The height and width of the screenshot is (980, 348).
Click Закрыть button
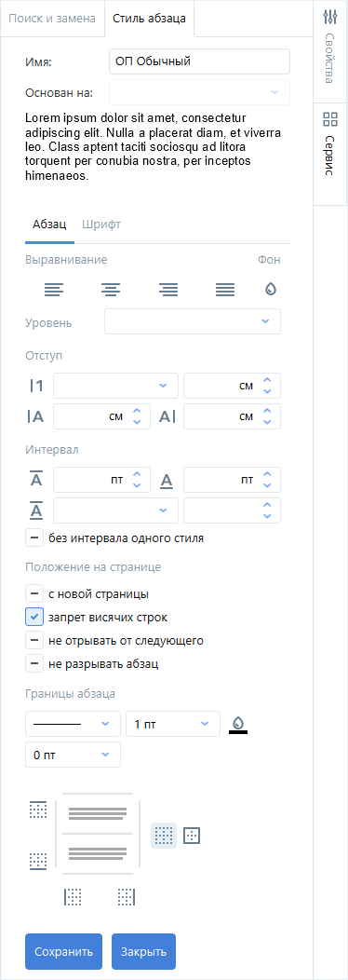click(143, 951)
